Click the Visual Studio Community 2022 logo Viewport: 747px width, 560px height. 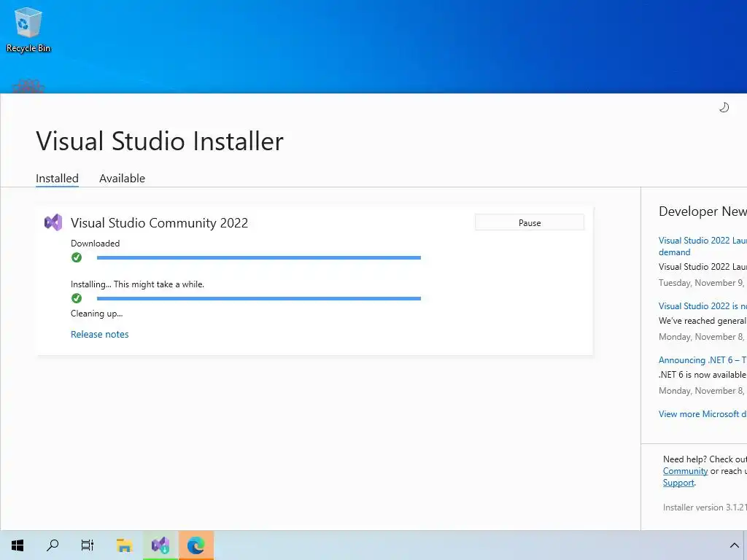(x=53, y=222)
